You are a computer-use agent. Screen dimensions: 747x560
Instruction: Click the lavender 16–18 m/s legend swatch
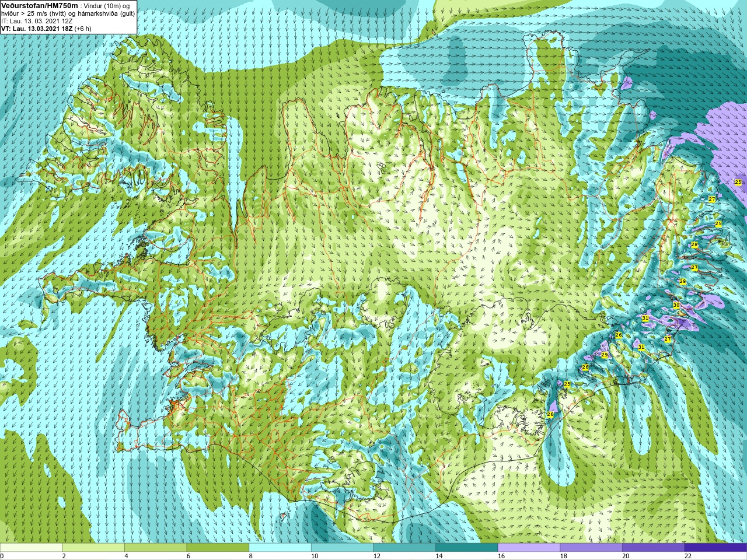pyautogui.click(x=529, y=547)
